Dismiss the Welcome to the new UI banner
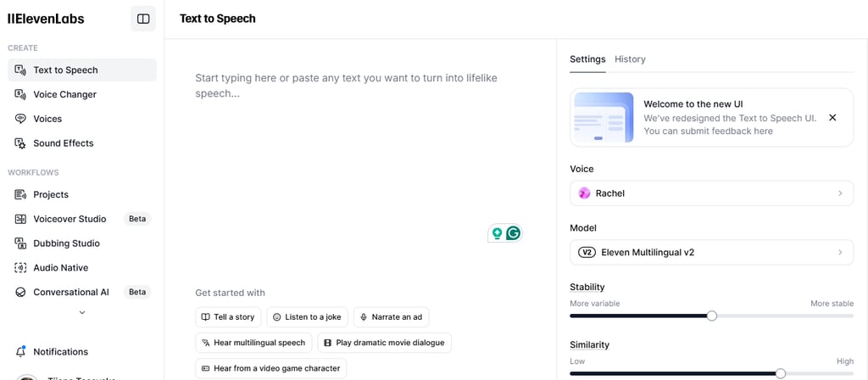The height and width of the screenshot is (380, 868). (x=832, y=117)
